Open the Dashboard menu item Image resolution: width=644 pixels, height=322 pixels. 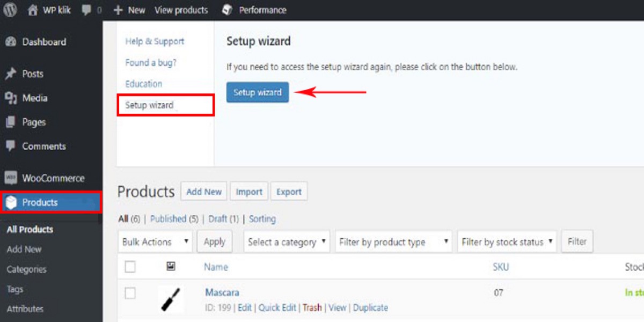click(44, 42)
